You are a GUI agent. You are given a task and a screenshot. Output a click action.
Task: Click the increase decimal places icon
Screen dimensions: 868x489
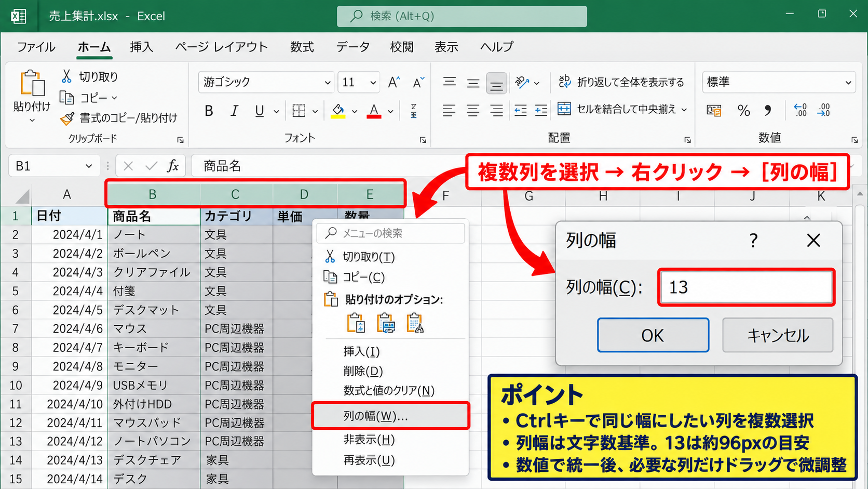[800, 110]
